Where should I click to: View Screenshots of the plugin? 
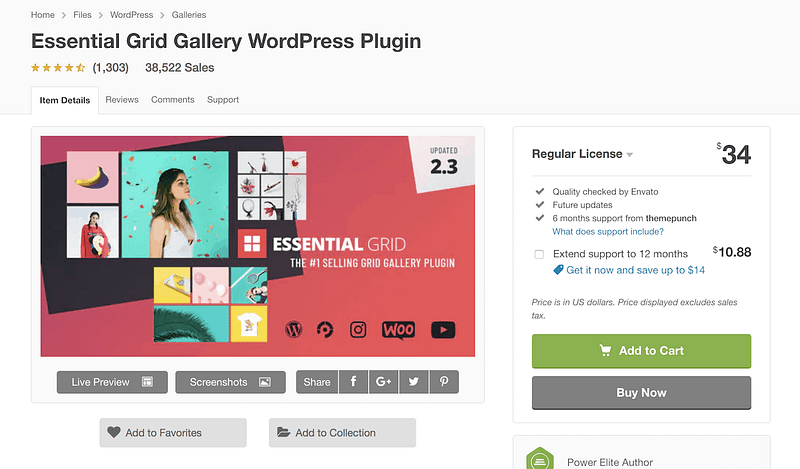tap(231, 382)
